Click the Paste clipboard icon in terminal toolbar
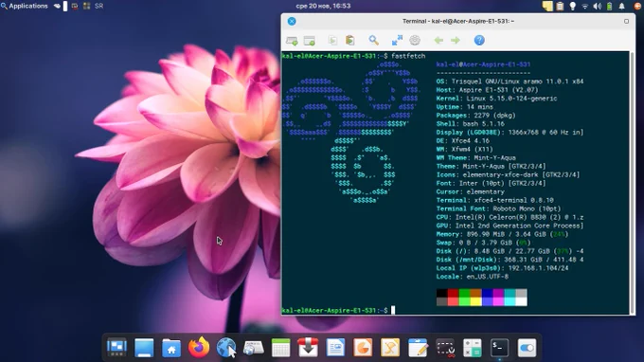Viewport: 644px width, 362px height. (x=349, y=40)
